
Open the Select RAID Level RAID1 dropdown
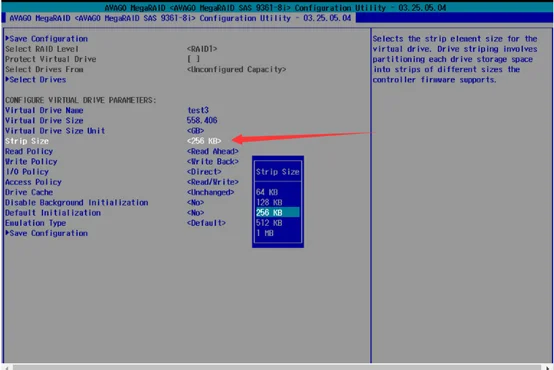(202, 49)
